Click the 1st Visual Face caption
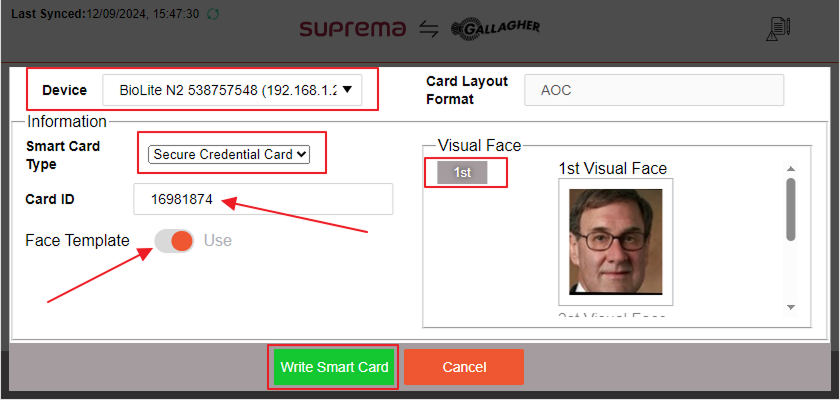 (612, 168)
